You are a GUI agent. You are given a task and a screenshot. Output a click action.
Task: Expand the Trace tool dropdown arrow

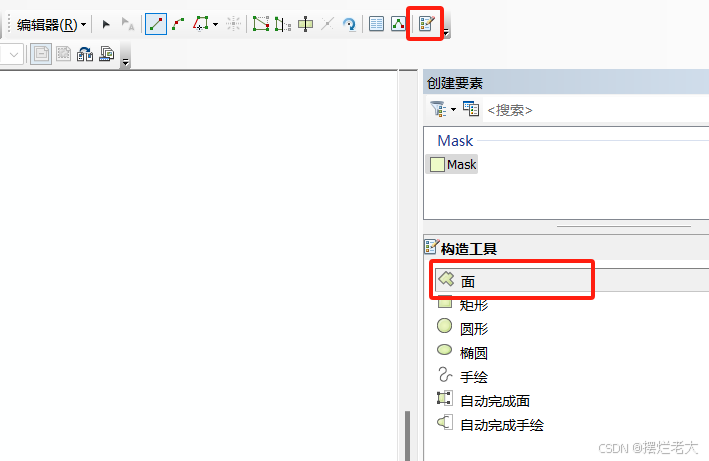tap(215, 24)
